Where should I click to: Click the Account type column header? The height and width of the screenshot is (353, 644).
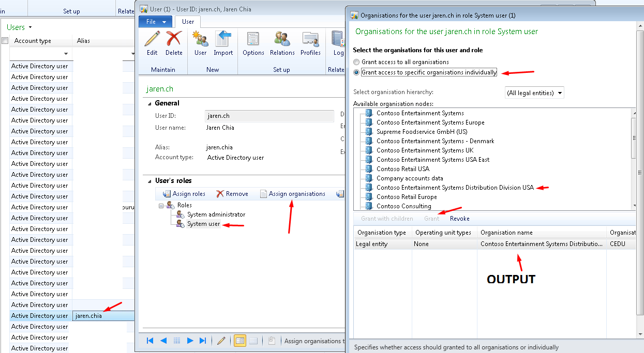point(40,41)
